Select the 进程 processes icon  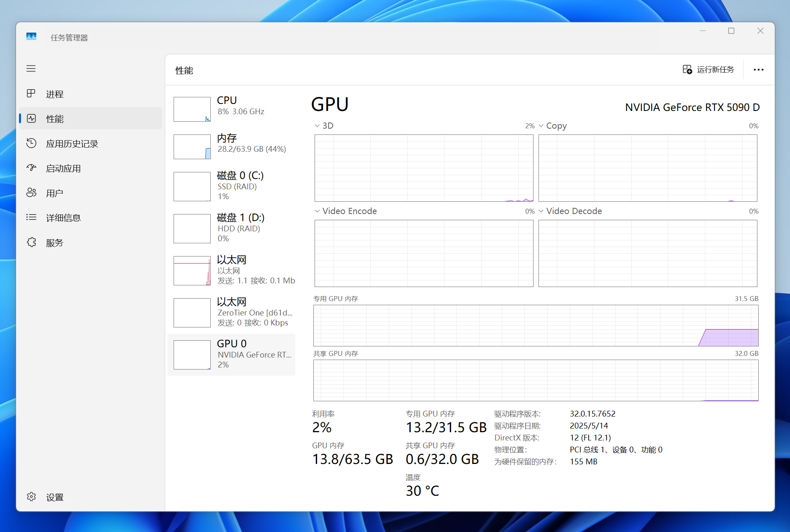pos(31,94)
